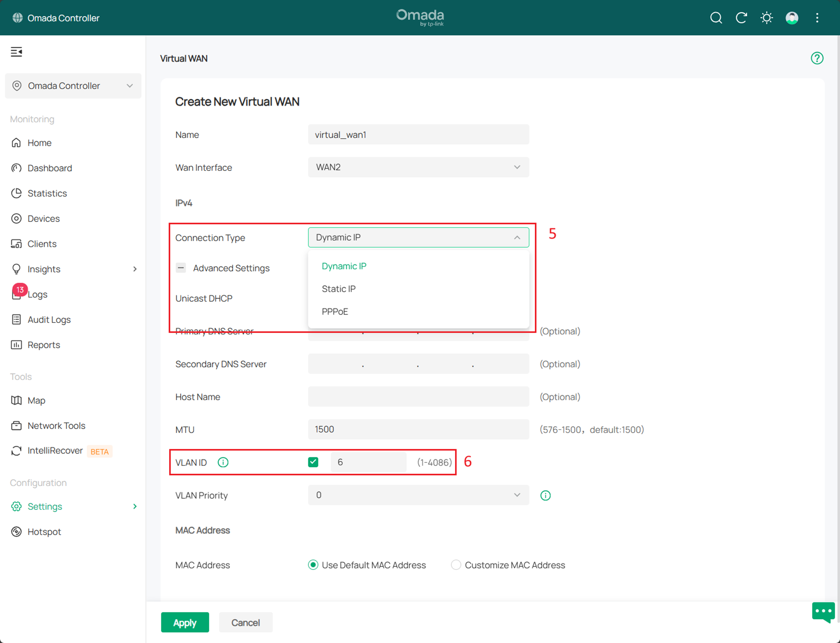Click the VLAN Priority info icon
This screenshot has height=643, width=840.
pos(545,495)
